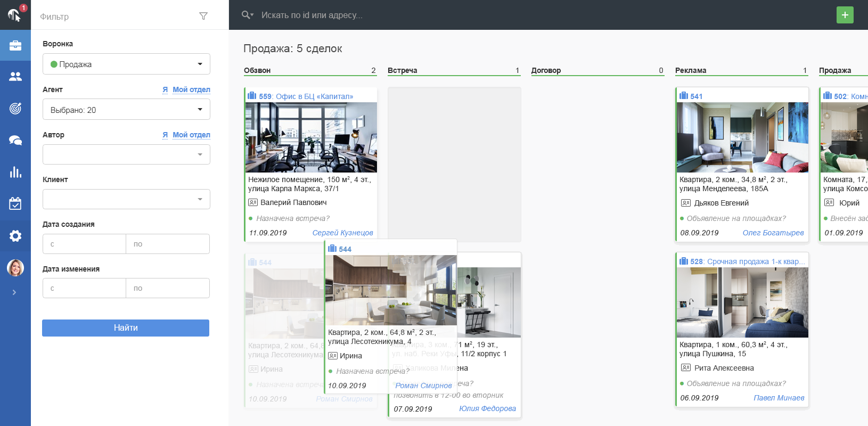Open deal 559: Офис в БЦ «Капитал»
The image size is (868, 426).
306,96
